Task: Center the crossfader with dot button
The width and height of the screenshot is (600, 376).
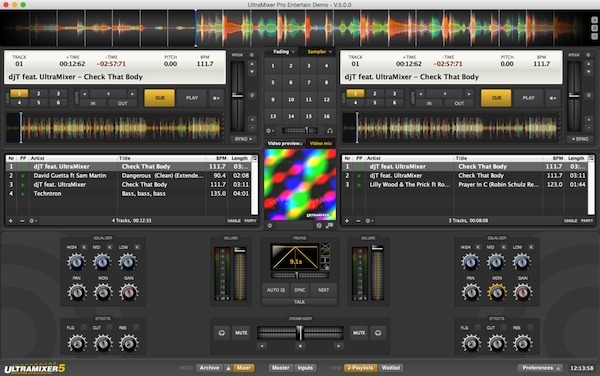Action: coord(300,346)
